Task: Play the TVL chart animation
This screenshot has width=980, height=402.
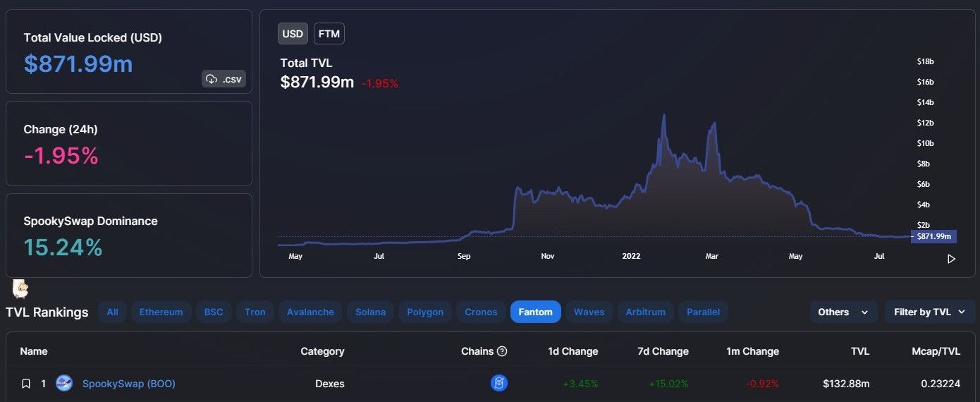Action: coord(951,259)
